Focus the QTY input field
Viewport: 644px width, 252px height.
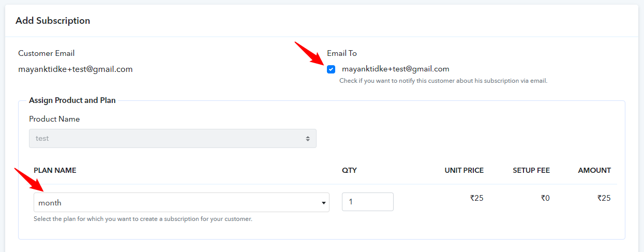[x=368, y=202]
